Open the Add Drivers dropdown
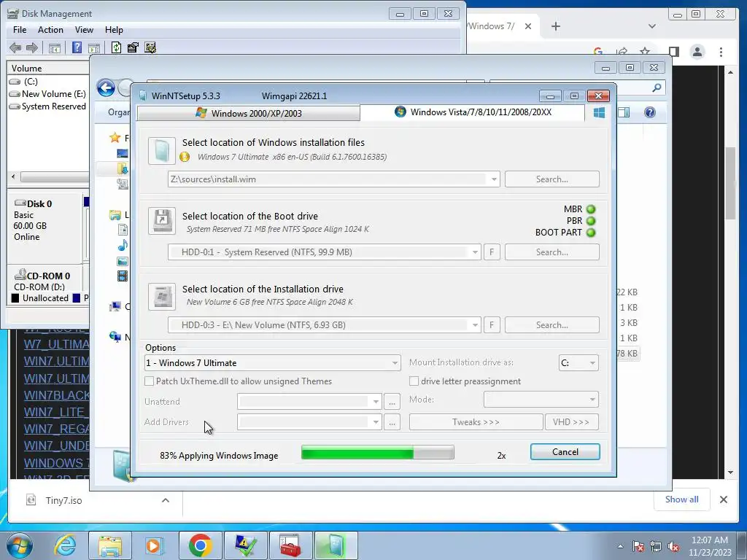 (x=309, y=422)
